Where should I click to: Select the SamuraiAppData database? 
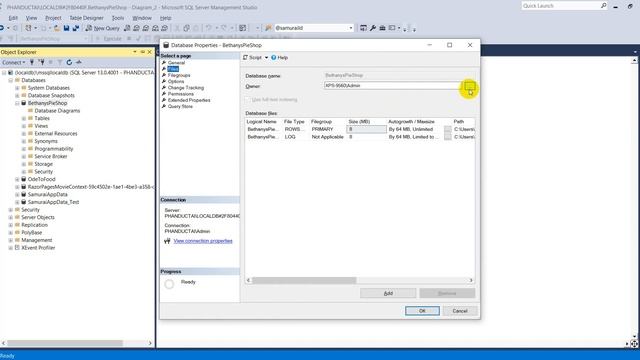tap(48, 194)
